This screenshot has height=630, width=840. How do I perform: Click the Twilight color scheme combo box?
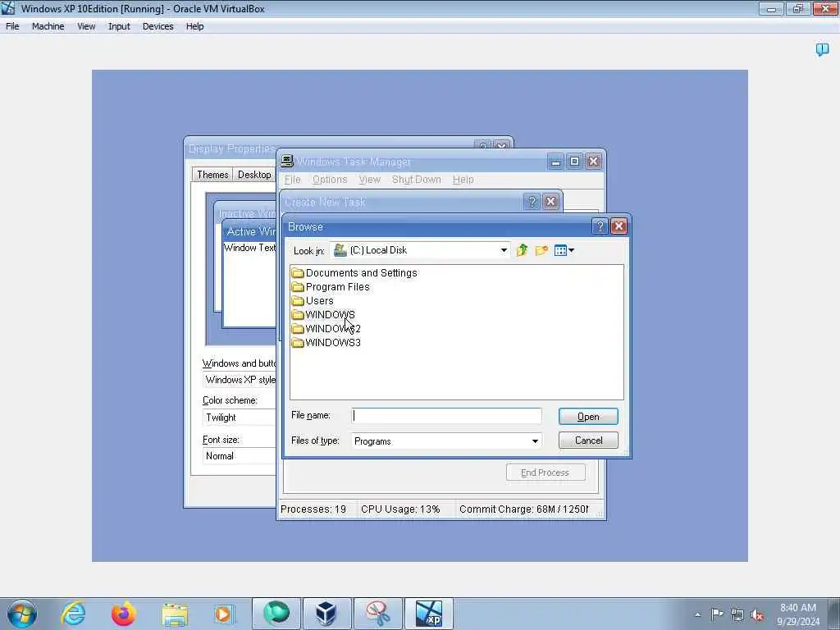[240, 418]
